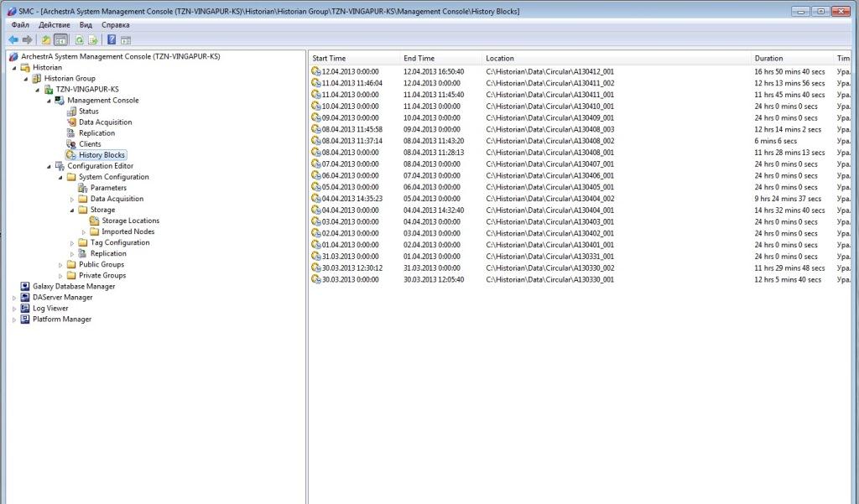Image resolution: width=859 pixels, height=504 pixels.
Task: Select the Clients node in the tree
Action: [x=90, y=144]
